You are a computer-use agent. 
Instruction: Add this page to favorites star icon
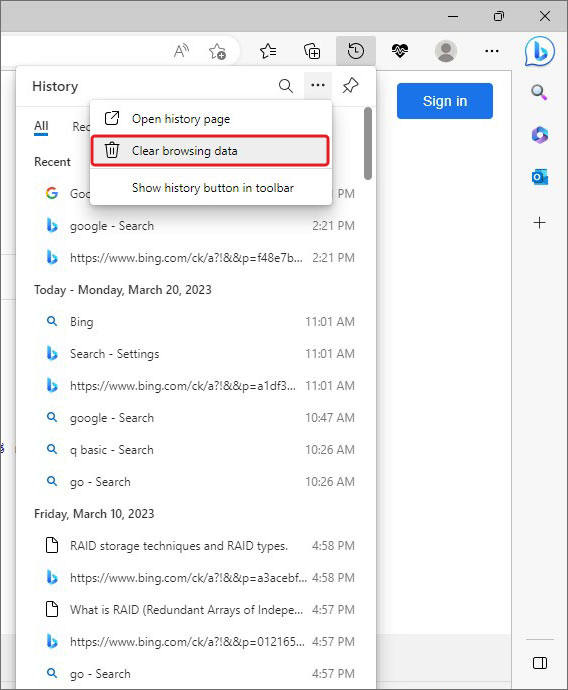217,51
